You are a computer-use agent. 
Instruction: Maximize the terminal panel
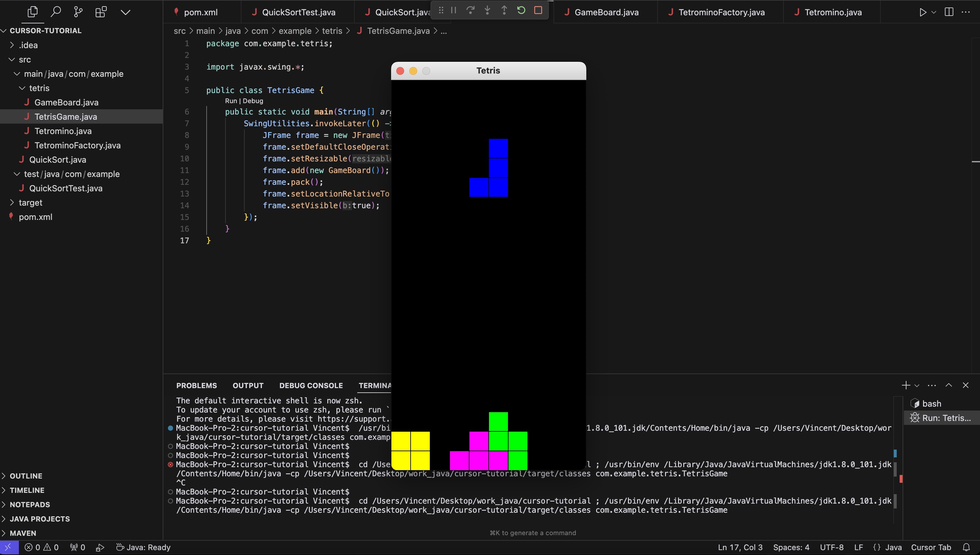(949, 386)
